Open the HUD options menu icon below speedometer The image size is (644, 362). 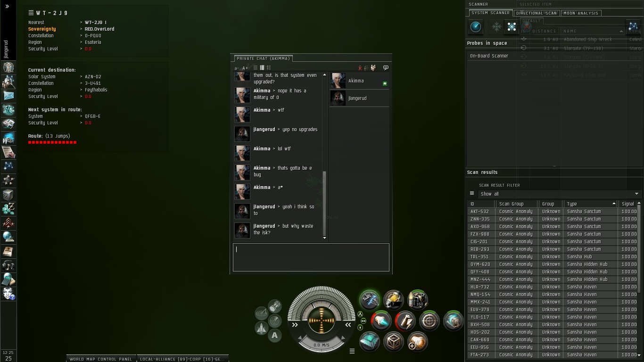tap(352, 351)
